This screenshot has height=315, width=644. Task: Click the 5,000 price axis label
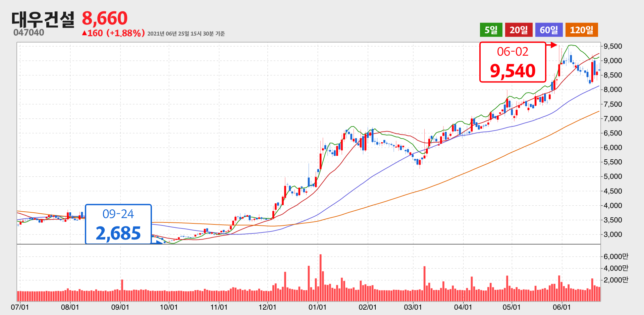point(613,176)
